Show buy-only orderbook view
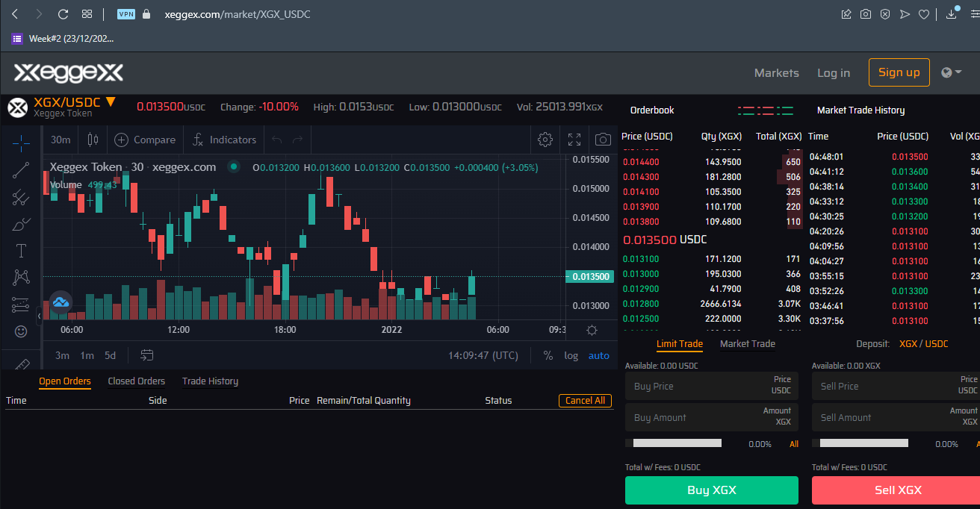The image size is (980, 509). pyautogui.click(x=784, y=110)
